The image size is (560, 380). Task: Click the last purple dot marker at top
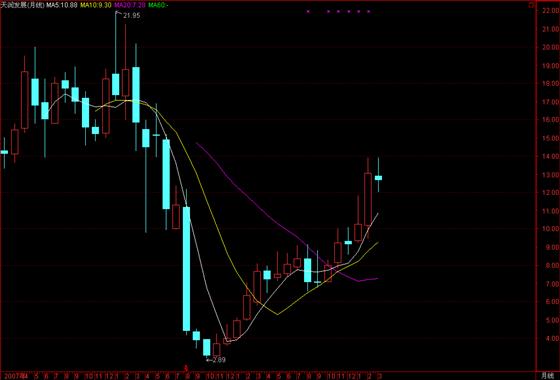[x=369, y=11]
